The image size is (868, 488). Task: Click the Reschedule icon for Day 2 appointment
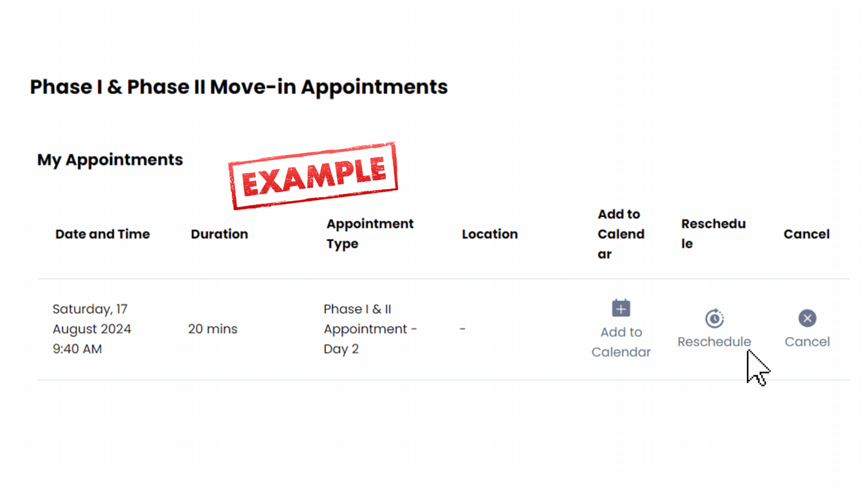[x=713, y=318]
